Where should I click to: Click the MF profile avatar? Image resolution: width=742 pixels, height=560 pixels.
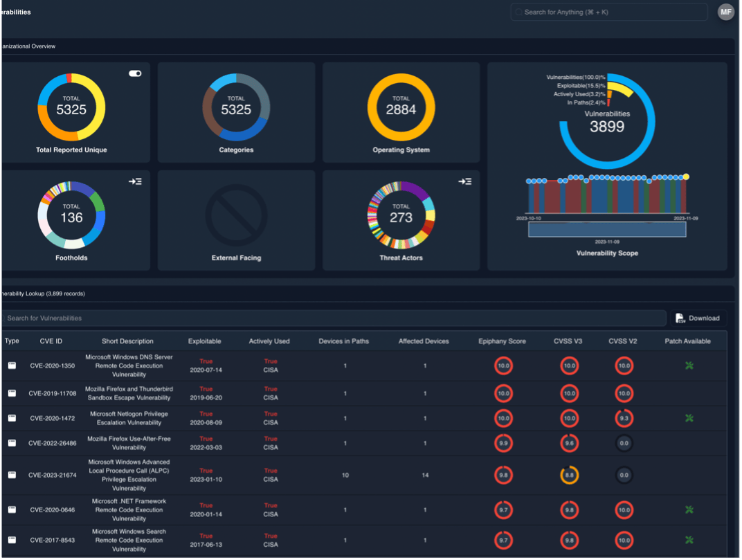725,12
